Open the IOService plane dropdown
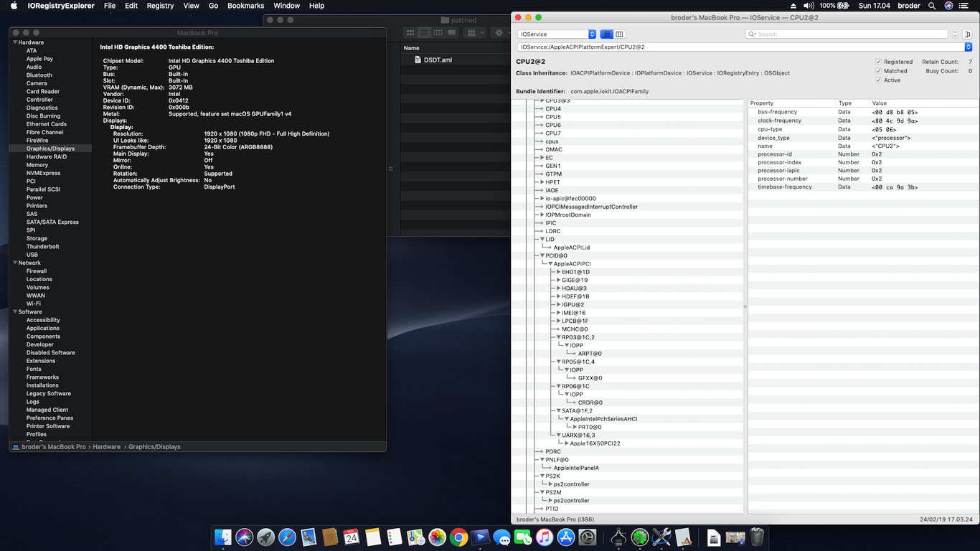Image resolution: width=980 pixels, height=551 pixels. pos(557,34)
